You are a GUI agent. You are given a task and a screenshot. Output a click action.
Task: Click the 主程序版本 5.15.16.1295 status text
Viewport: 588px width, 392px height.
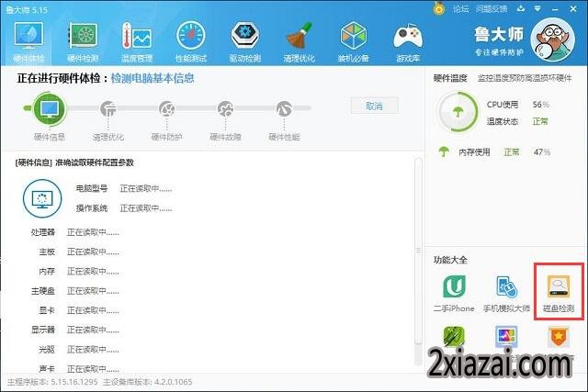click(x=52, y=382)
